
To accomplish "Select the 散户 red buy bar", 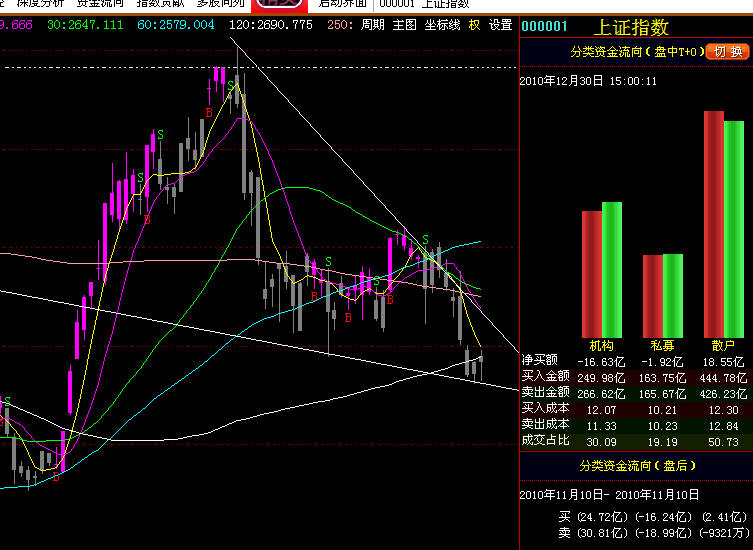I will [713, 224].
